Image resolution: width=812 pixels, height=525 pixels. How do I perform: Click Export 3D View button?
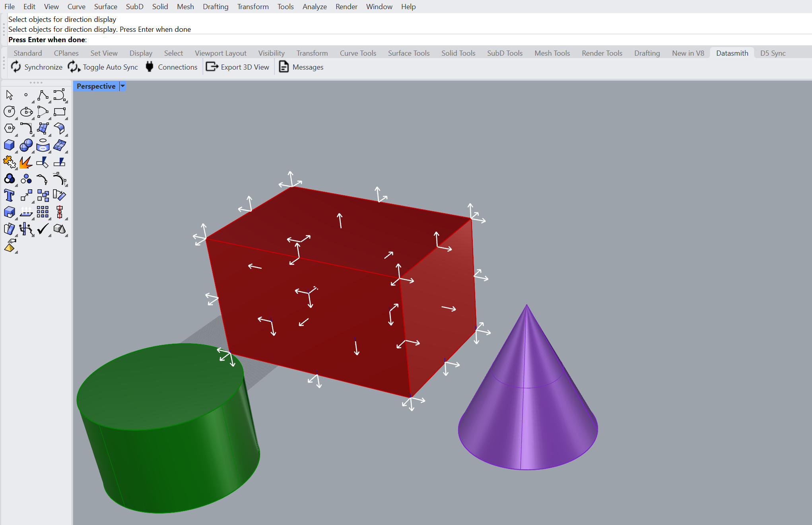(x=237, y=67)
